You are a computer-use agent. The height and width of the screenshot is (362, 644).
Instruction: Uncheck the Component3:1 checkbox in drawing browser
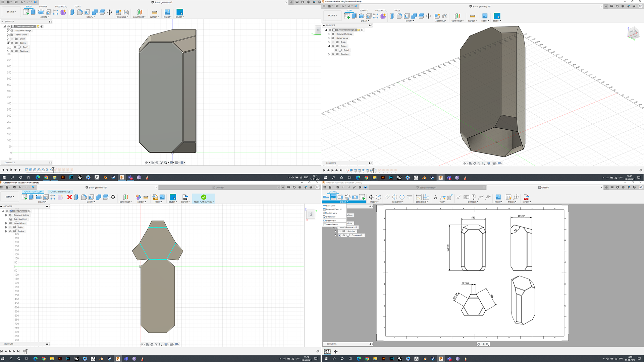339,235
